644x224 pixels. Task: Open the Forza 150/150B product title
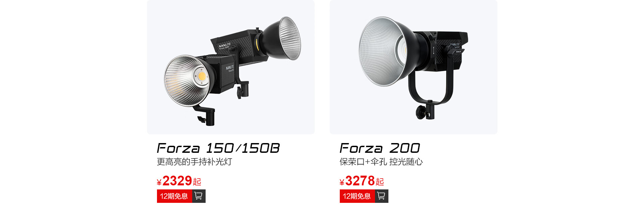218,148
